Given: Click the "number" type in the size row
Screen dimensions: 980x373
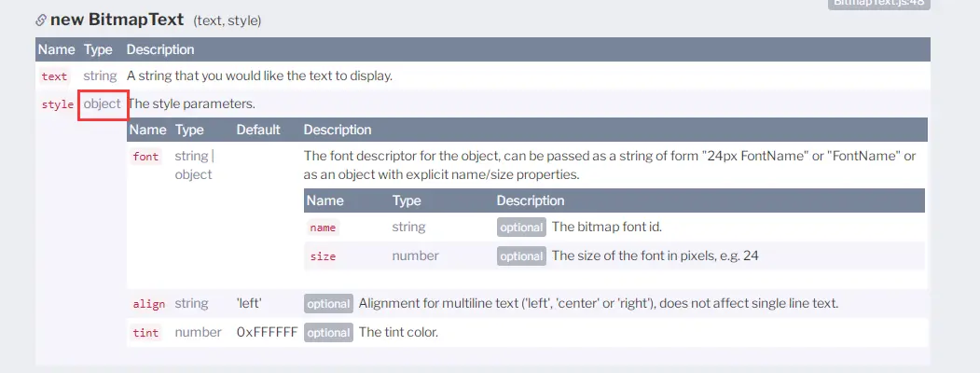Looking at the screenshot, I should [x=415, y=256].
